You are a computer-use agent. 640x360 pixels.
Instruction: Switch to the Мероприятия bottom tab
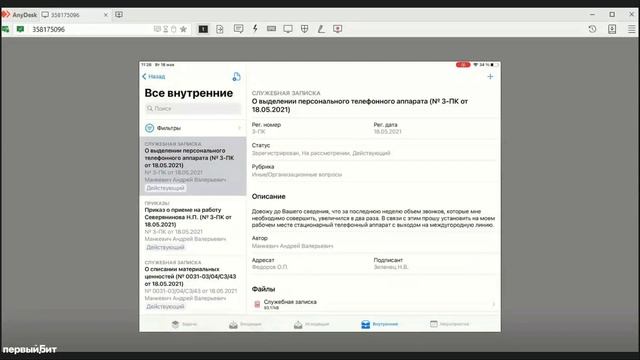pos(449,324)
